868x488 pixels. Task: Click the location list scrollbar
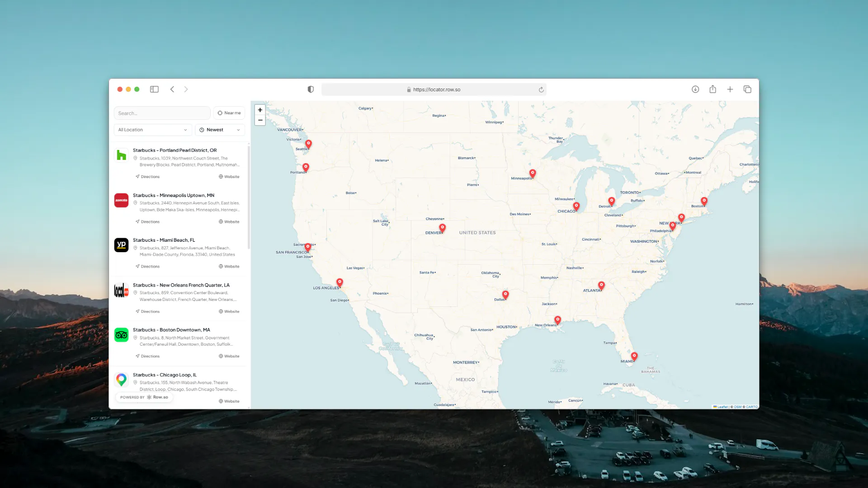(249, 197)
